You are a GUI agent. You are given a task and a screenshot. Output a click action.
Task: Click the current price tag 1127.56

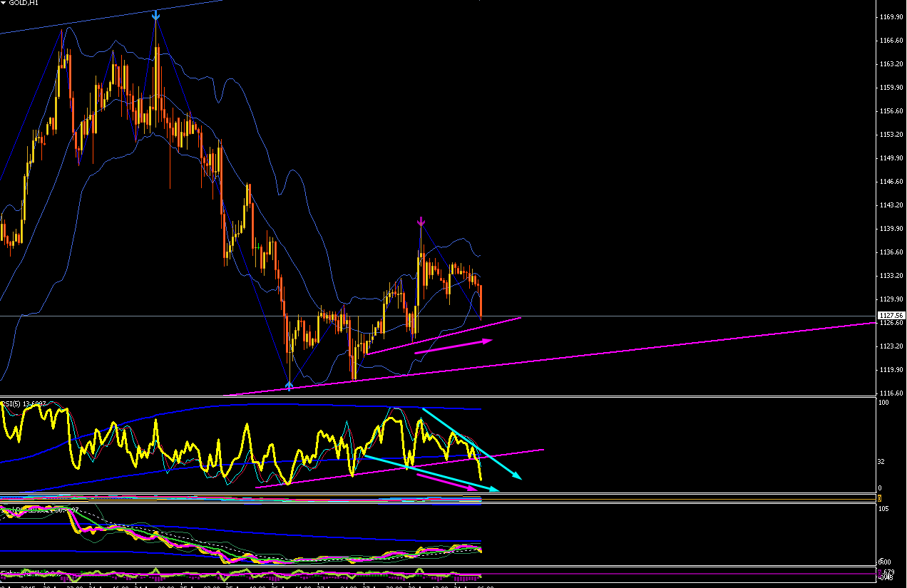892,315
